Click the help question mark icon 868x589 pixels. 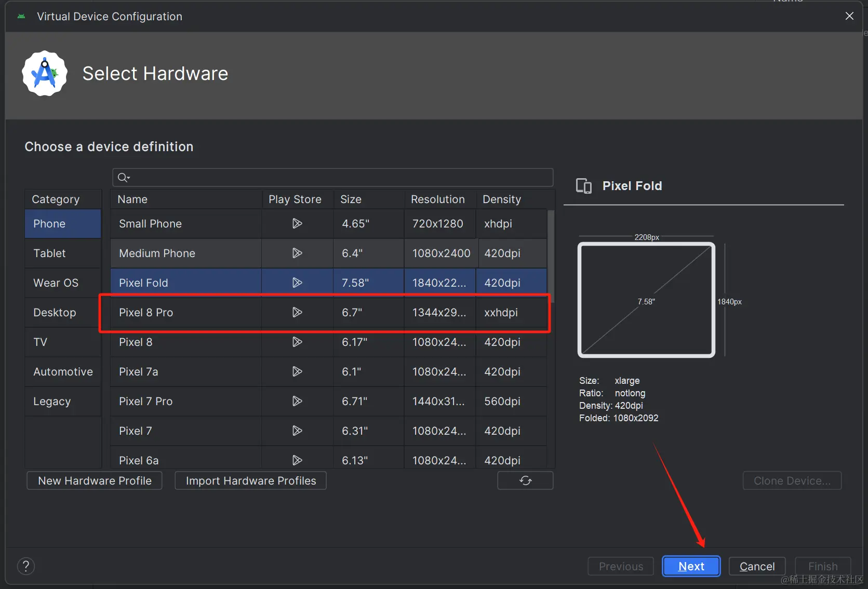26,566
